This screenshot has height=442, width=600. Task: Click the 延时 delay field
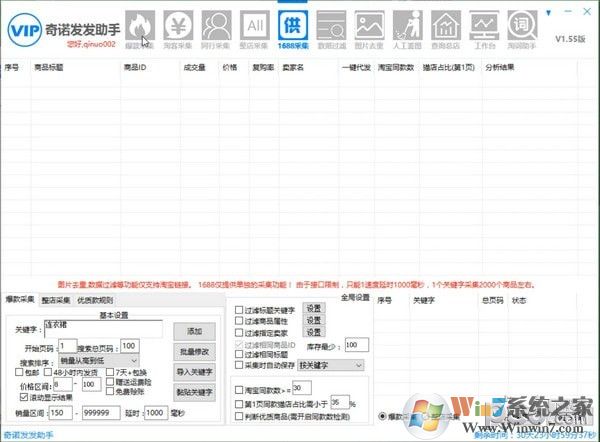(156, 413)
